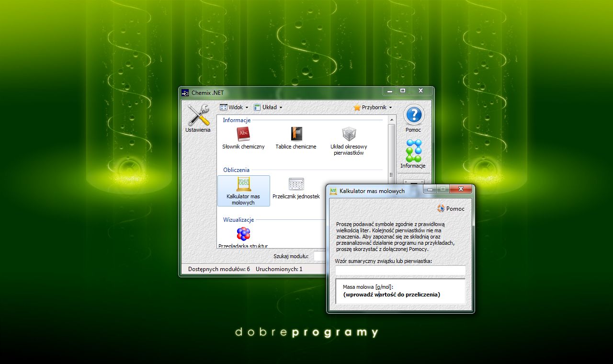
Task: Click the Chemix .NET title bar icon
Action: tap(185, 93)
